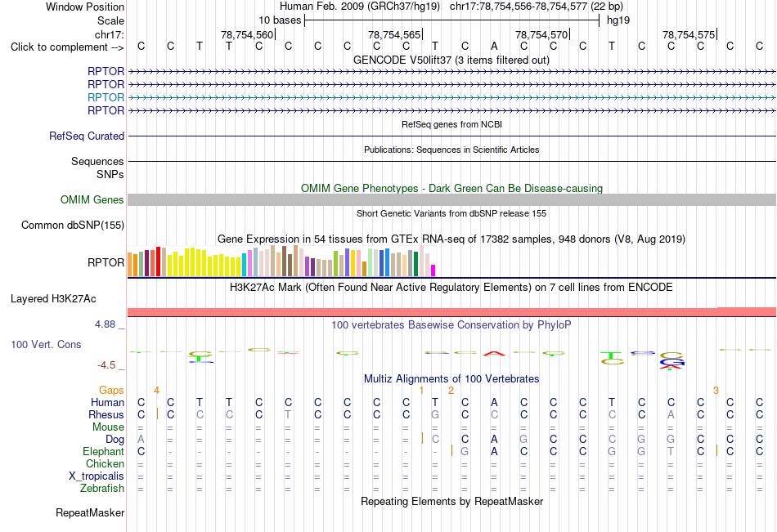Click the H3K27Ac Mark track title
This screenshot has height=532, width=777.
[x=451, y=288]
